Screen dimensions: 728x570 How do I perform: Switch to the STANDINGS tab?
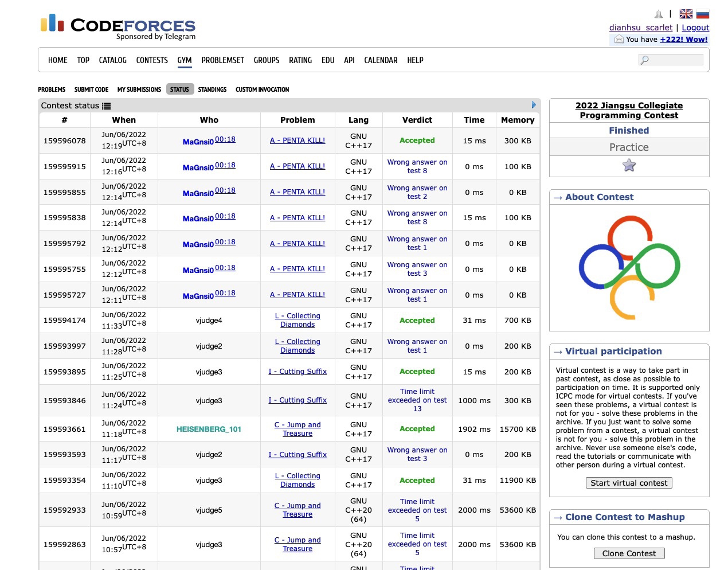click(213, 89)
